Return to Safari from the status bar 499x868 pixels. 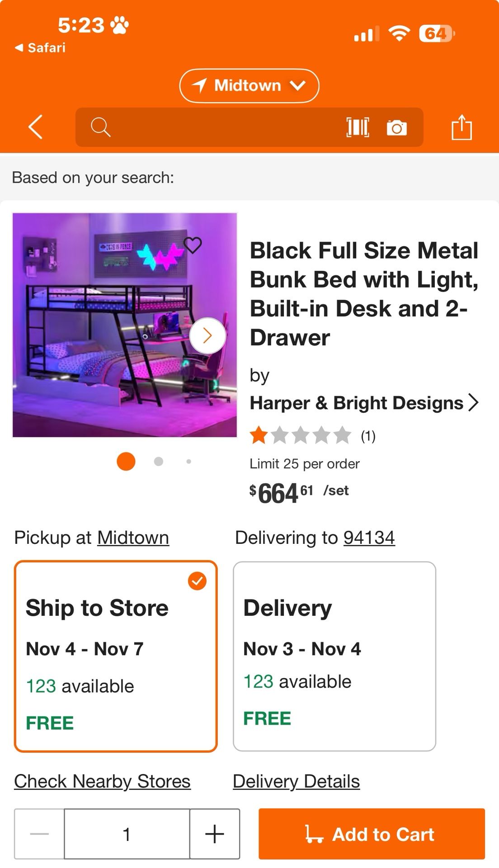pyautogui.click(x=40, y=47)
